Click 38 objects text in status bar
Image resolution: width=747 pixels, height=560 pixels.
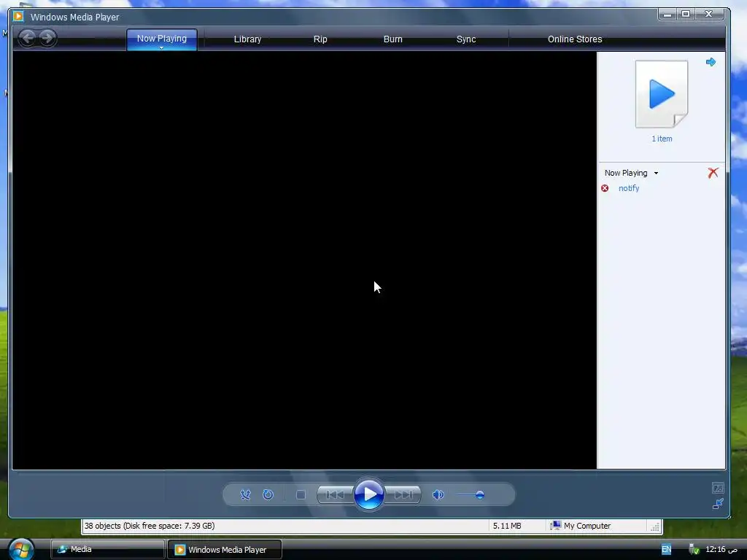pyautogui.click(x=150, y=526)
